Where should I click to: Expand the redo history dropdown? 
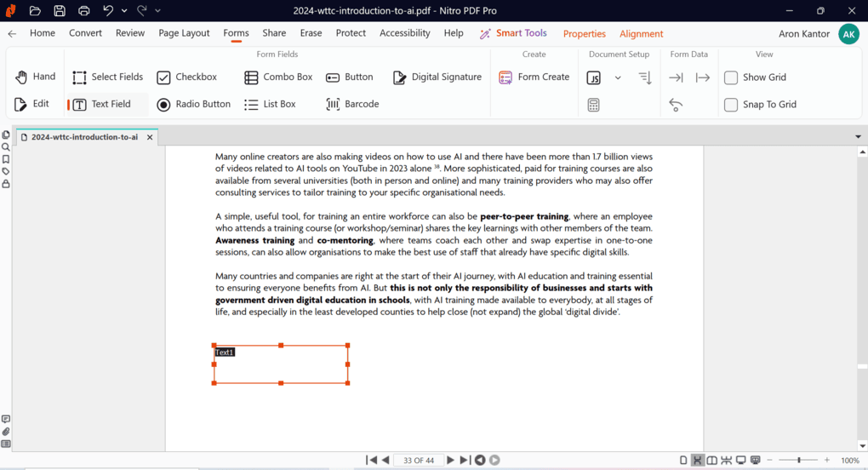coord(157,10)
